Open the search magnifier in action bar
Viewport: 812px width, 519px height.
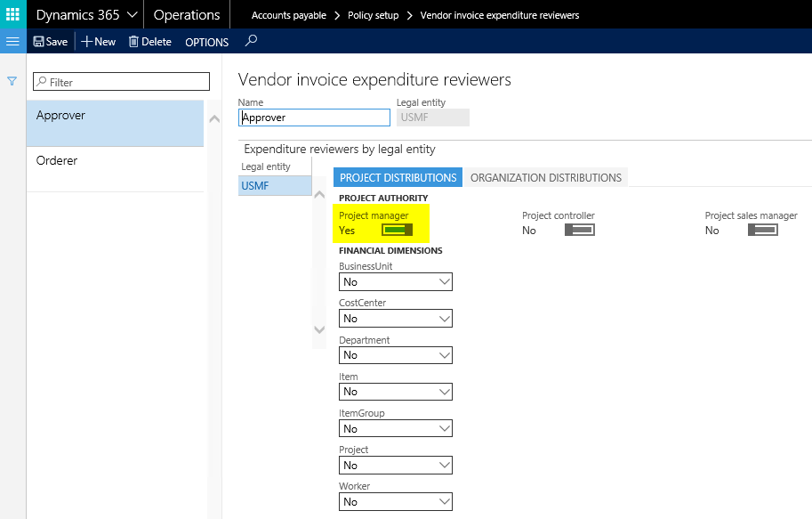[x=251, y=41]
